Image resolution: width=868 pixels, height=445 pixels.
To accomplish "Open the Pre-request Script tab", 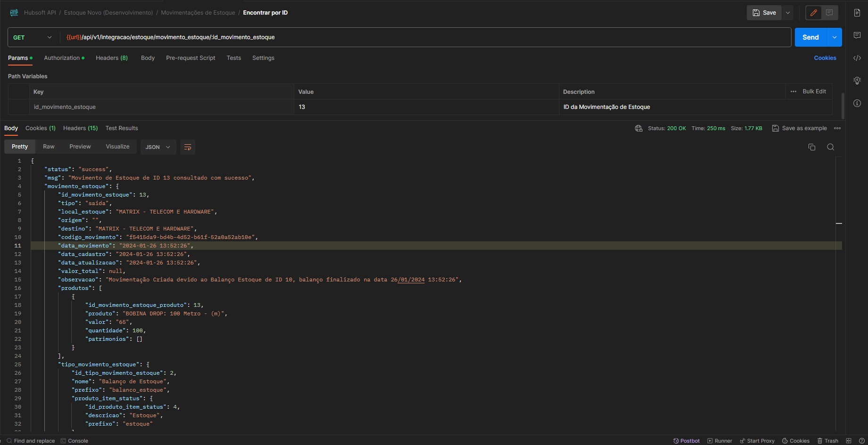I will (191, 58).
